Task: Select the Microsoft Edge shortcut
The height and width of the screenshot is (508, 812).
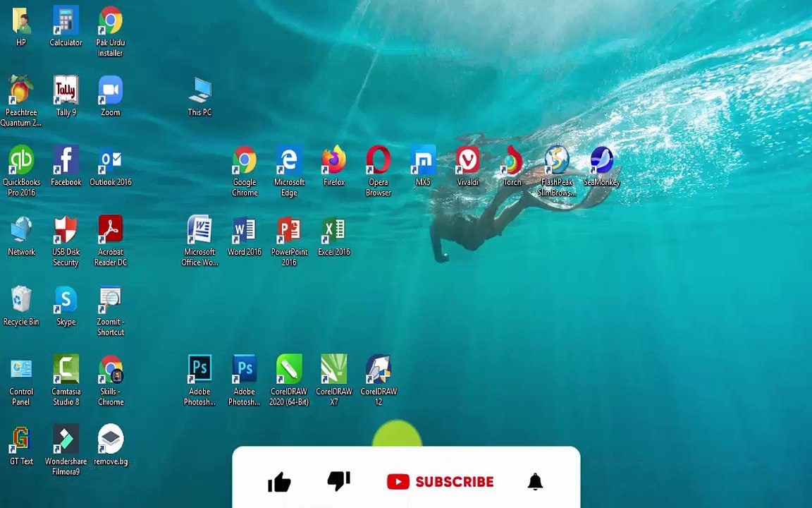Action: (289, 160)
